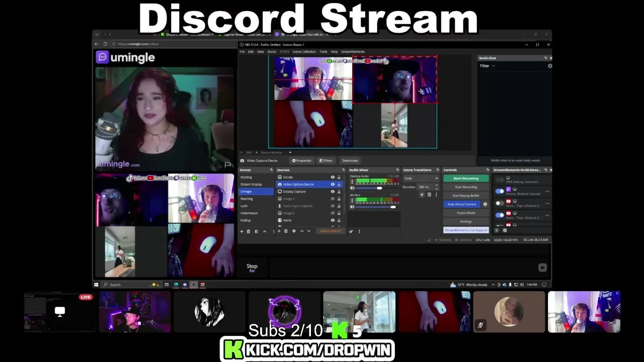Go back in the browser

(98, 44)
